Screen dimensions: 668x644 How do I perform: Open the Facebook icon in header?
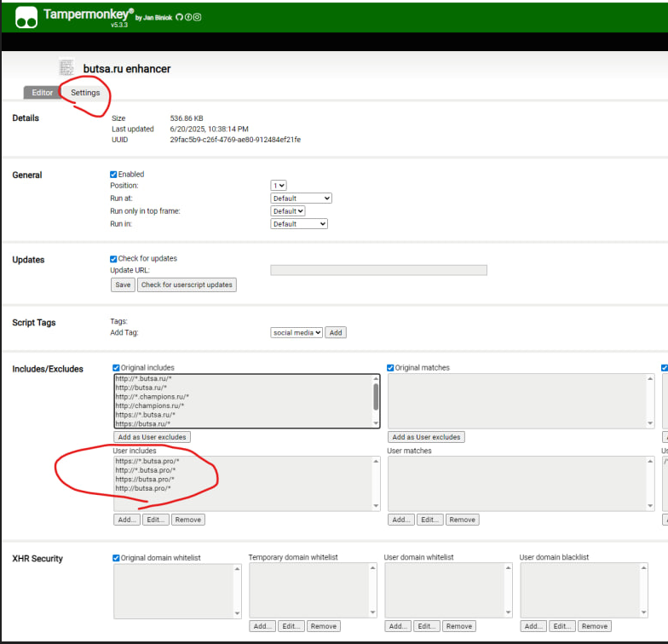coord(188,17)
